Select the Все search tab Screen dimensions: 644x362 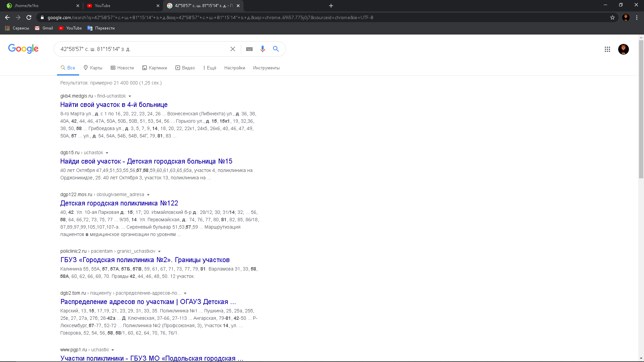[x=68, y=68]
